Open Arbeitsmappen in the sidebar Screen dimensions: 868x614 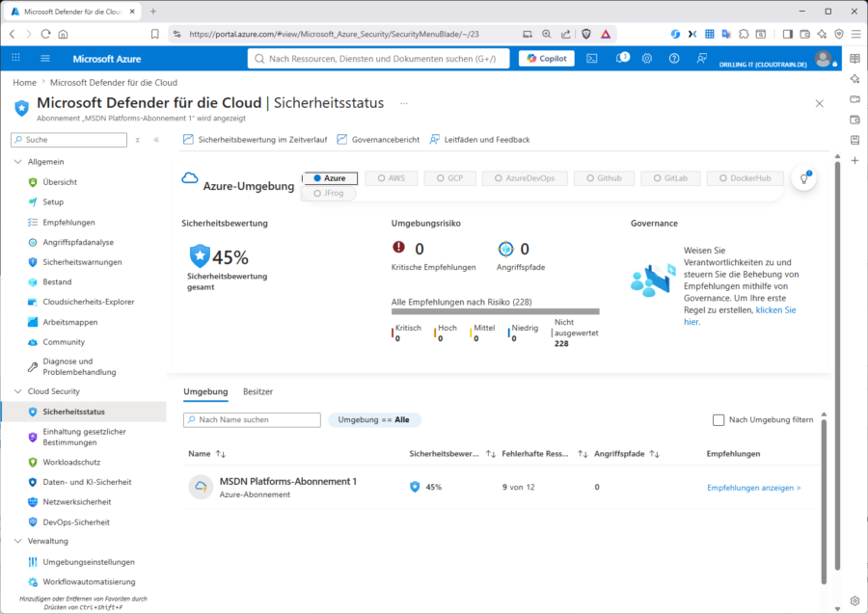(69, 322)
